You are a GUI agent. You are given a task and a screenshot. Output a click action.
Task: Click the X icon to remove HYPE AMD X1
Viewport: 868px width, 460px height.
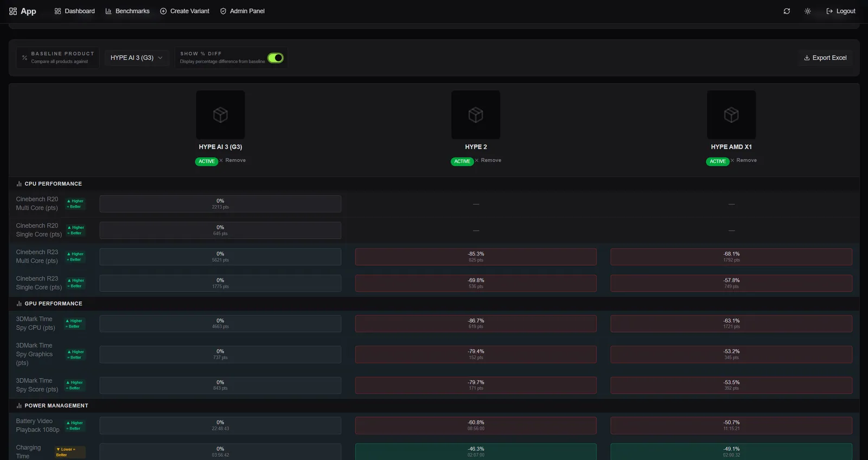(732, 161)
